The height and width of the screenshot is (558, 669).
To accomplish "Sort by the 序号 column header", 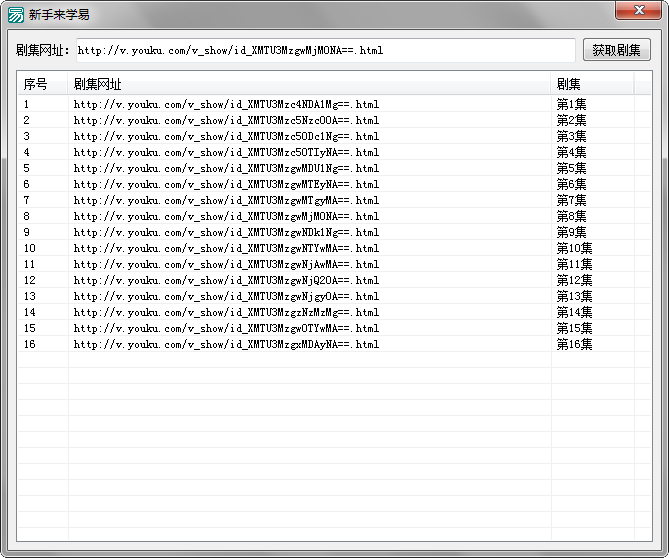I will coord(43,84).
